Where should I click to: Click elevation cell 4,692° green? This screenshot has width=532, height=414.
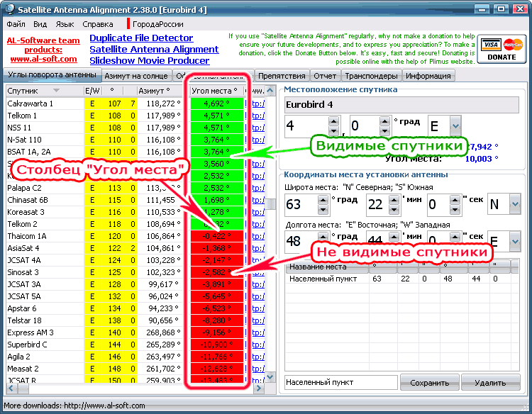pos(217,103)
